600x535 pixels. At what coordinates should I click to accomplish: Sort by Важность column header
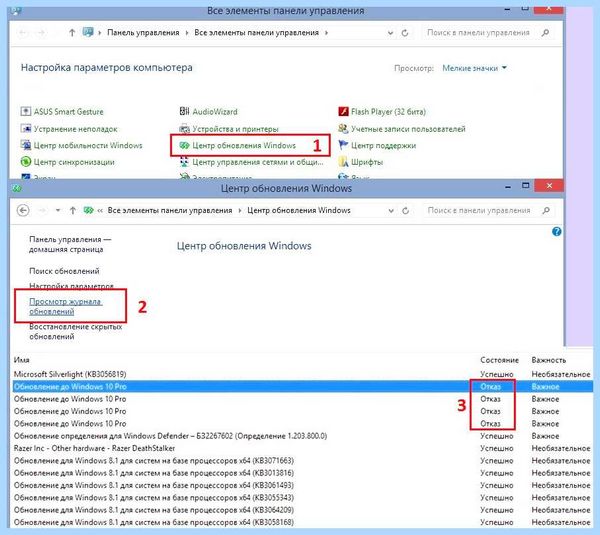click(548, 360)
